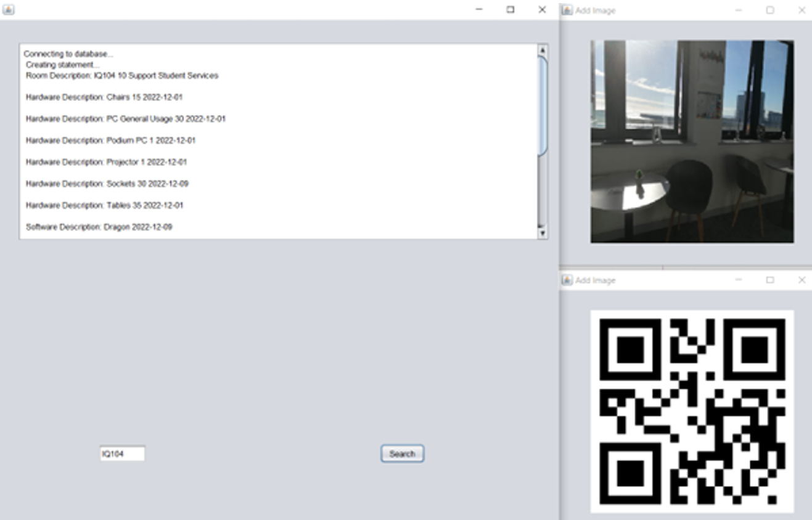Click the up arrow of the results scrollbar
Image resolution: width=812 pixels, height=520 pixels.
543,51
